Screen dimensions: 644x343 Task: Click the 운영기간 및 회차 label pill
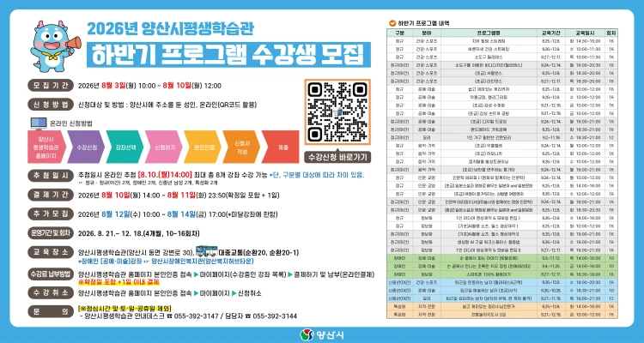51,232
